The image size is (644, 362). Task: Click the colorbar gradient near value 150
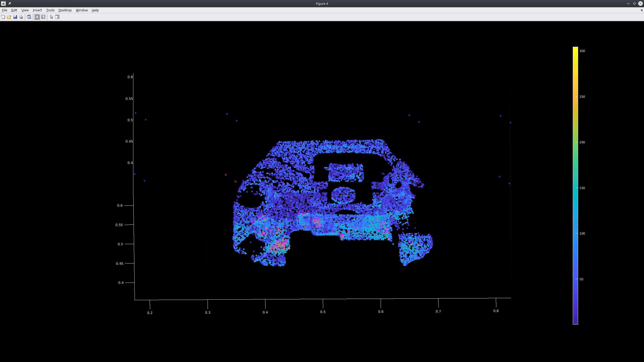(576, 188)
